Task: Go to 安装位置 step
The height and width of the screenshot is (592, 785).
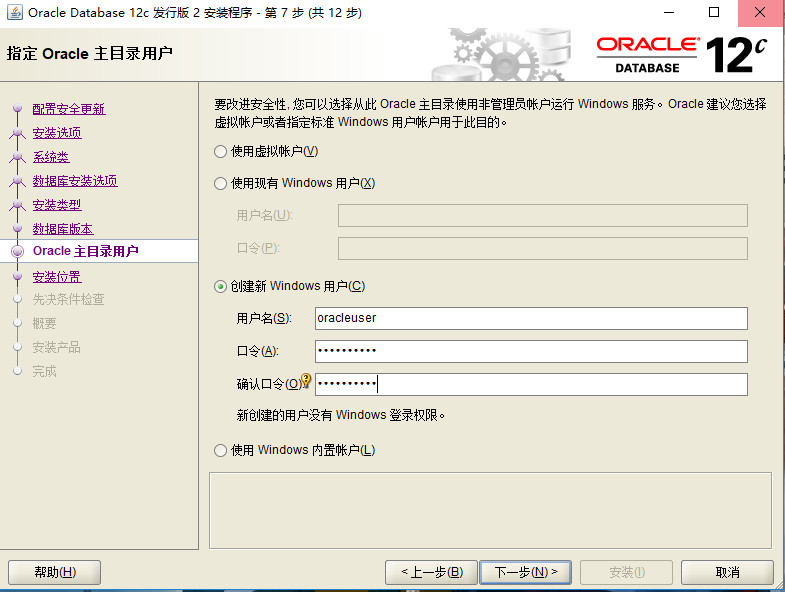Action: 57,277
